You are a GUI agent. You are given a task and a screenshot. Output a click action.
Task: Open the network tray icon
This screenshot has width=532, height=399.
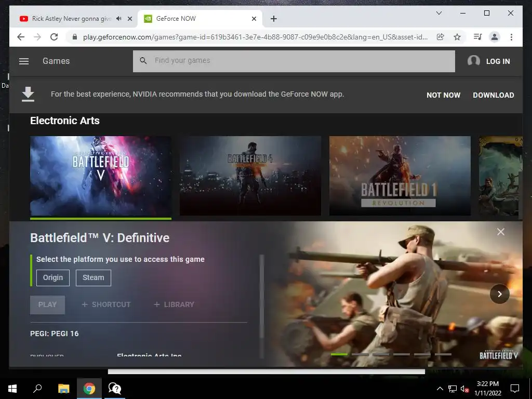pos(453,389)
